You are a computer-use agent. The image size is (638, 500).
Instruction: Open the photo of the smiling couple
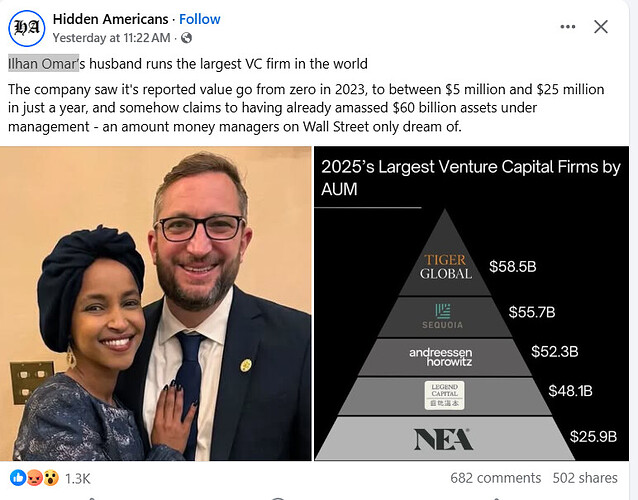click(x=157, y=304)
